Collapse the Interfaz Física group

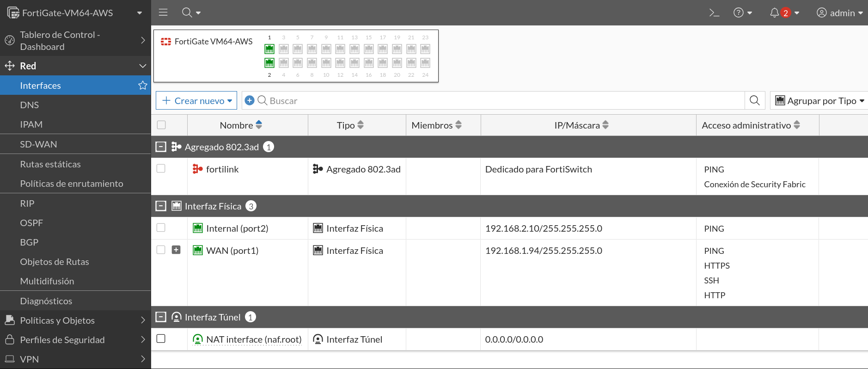pyautogui.click(x=161, y=206)
